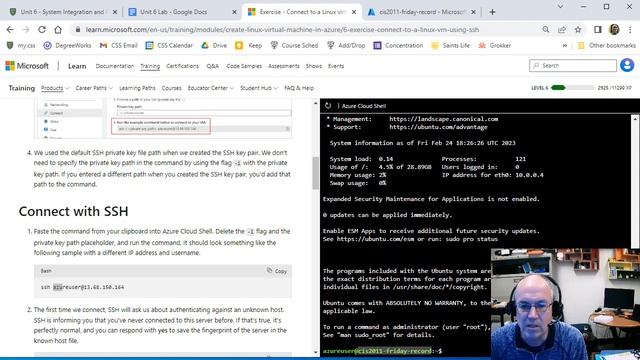Open Training in the Learn menu
The image size is (640, 360).
[150, 66]
